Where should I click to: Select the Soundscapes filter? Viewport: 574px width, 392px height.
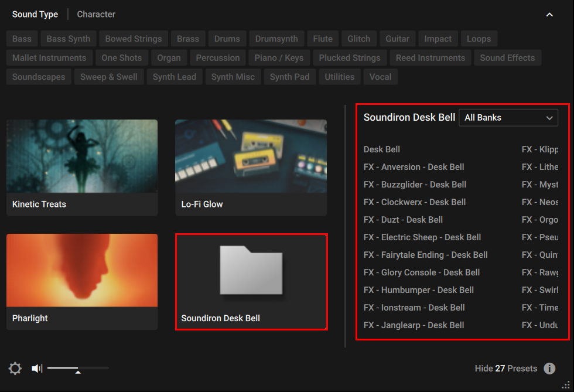38,77
